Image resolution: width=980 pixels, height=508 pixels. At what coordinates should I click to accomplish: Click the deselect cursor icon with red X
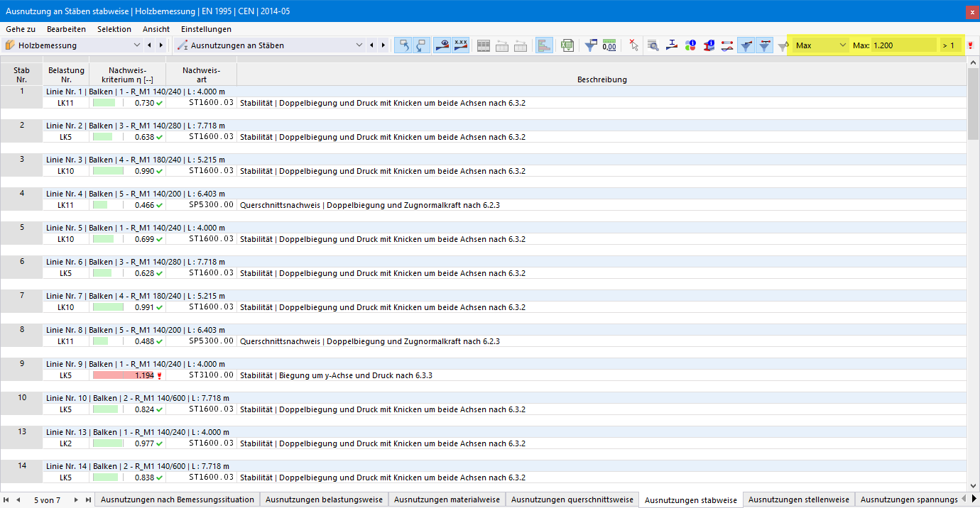click(633, 45)
